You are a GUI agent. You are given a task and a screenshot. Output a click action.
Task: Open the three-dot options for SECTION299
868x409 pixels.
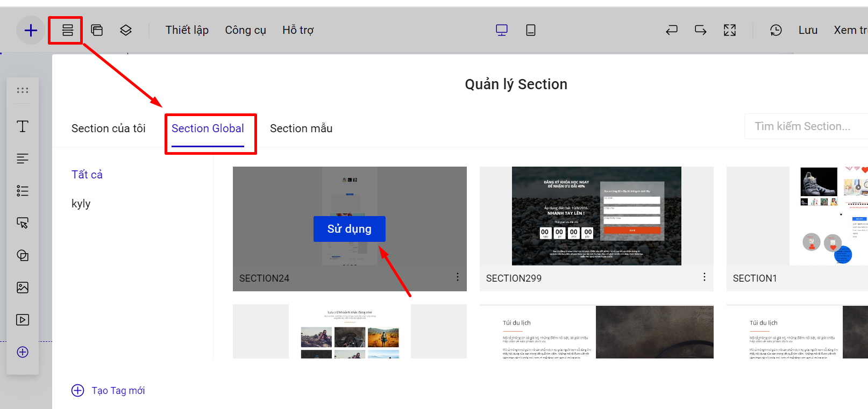tap(704, 277)
